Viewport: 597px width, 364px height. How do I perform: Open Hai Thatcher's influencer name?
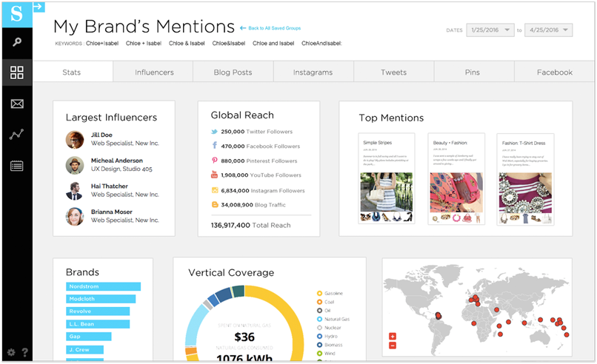coord(110,186)
